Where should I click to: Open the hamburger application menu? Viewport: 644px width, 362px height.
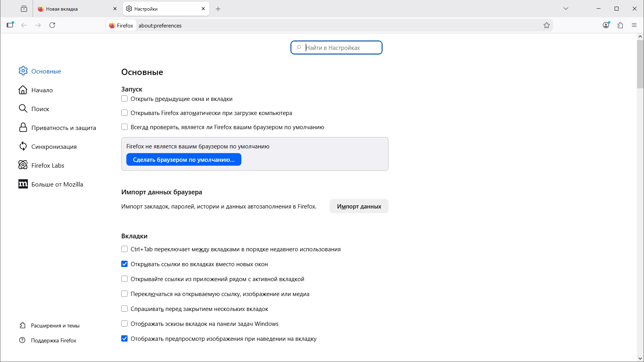[635, 25]
